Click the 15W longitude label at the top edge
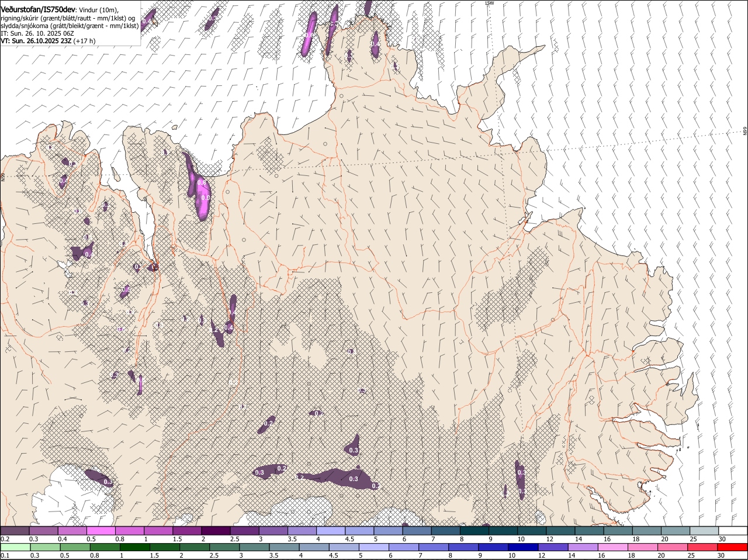The height and width of the screenshot is (560, 748). coord(489,3)
